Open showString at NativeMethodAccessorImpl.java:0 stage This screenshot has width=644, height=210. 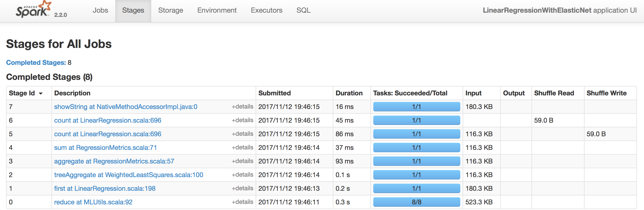[x=126, y=107]
